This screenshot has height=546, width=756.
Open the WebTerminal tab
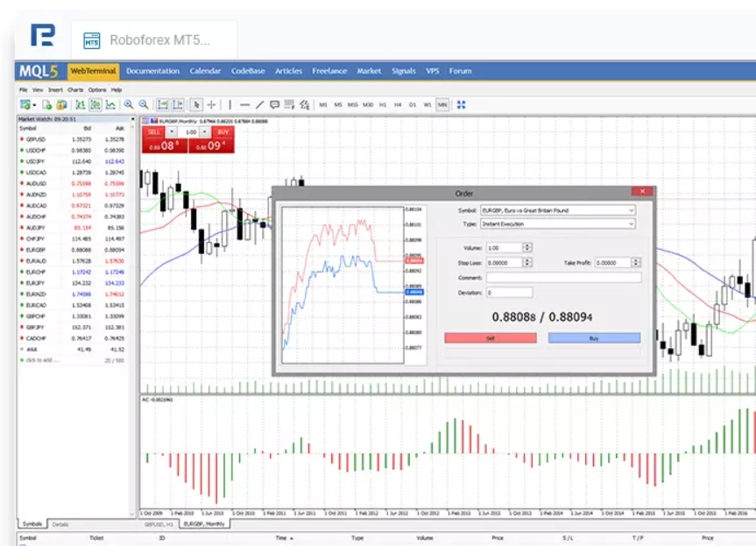(94, 71)
